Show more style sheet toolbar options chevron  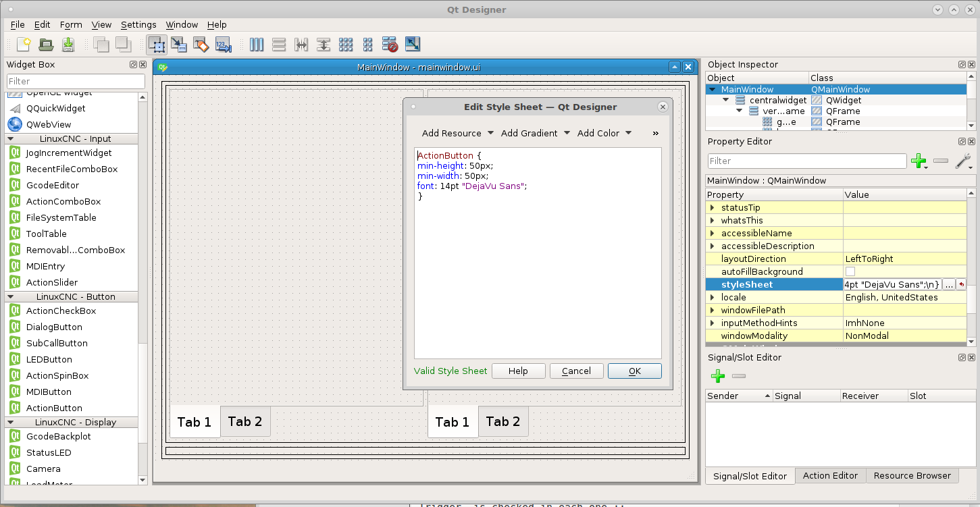coord(655,134)
